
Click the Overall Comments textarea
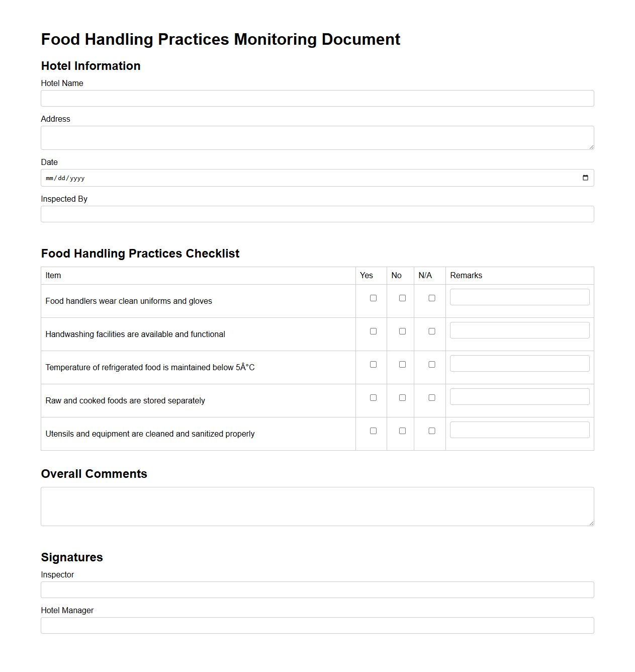pos(317,506)
